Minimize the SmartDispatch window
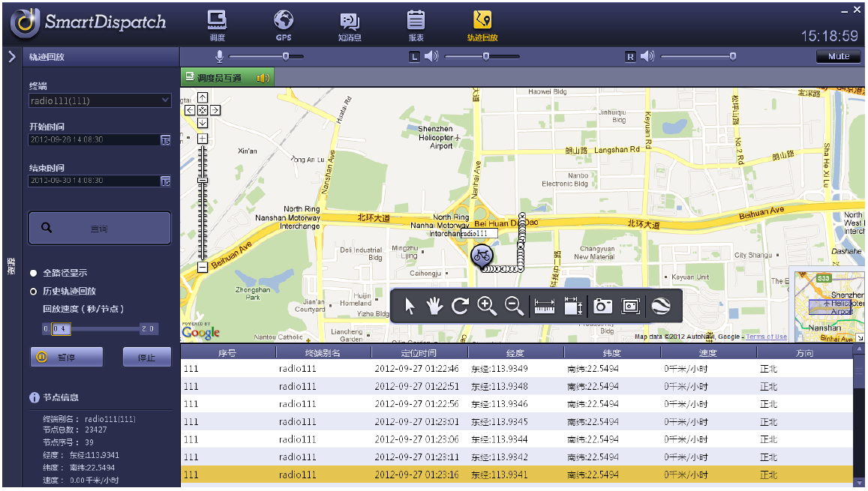This screenshot has height=491, width=868. coord(844,11)
